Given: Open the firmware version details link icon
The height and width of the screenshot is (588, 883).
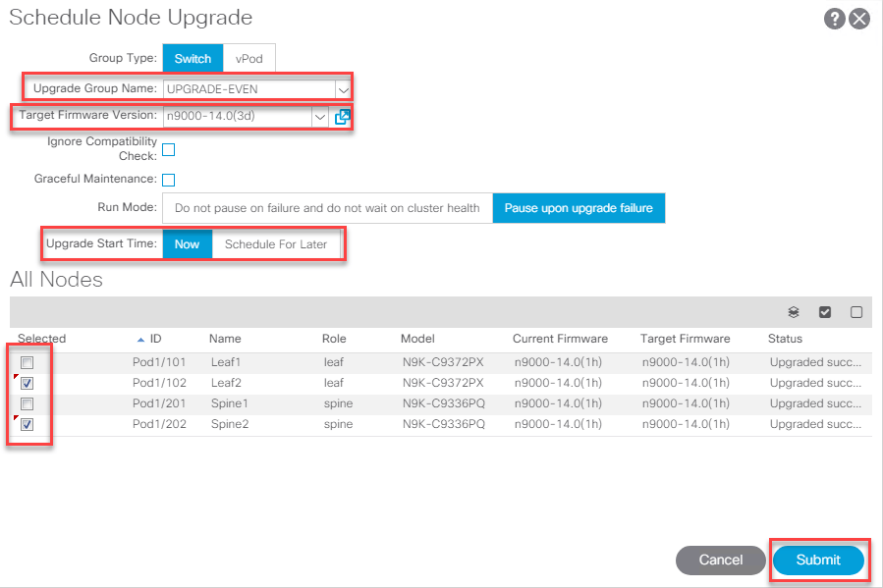Looking at the screenshot, I should pyautogui.click(x=342, y=117).
